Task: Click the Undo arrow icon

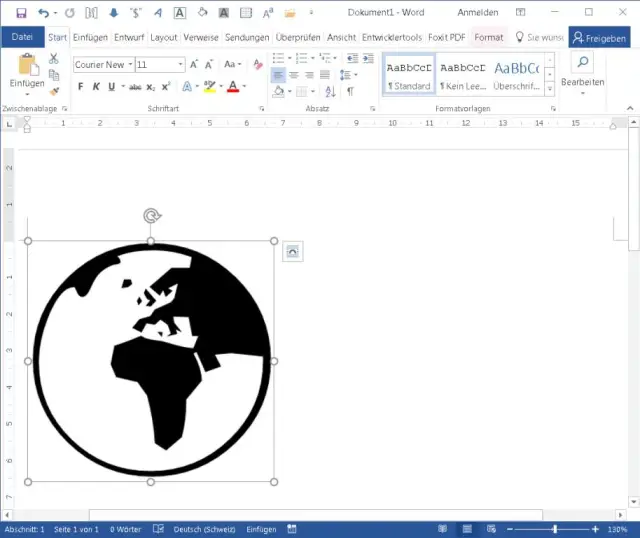Action: [x=43, y=13]
